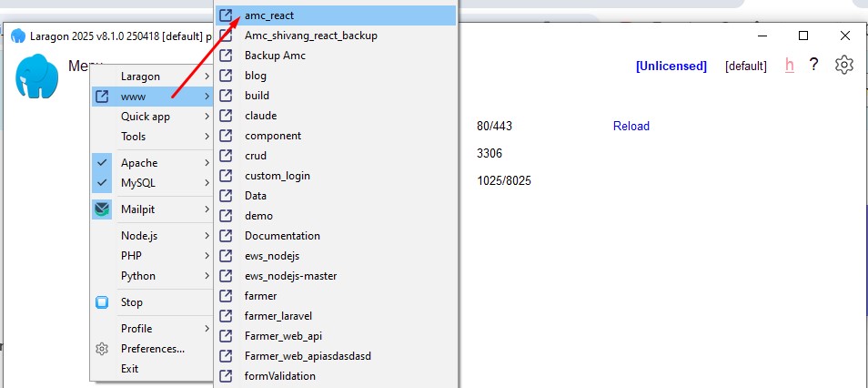Toggle the Apache checkmark
The height and width of the screenshot is (388, 868).
[103, 163]
